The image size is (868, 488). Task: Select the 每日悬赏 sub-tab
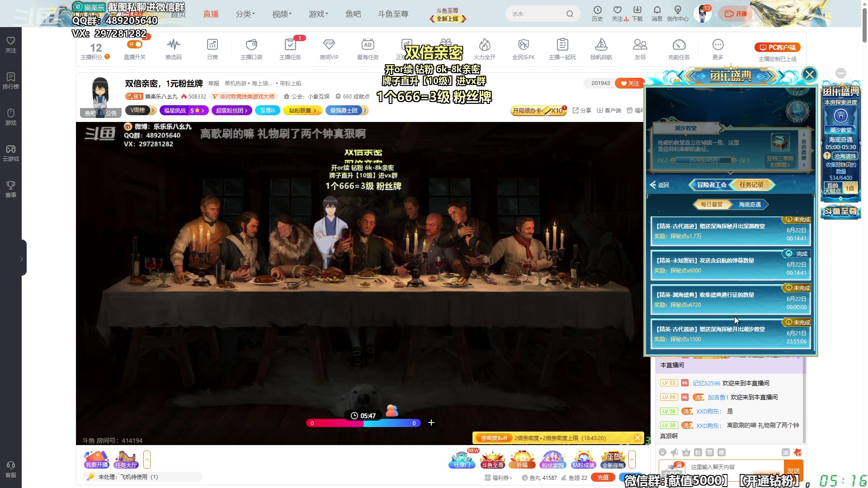[712, 205]
